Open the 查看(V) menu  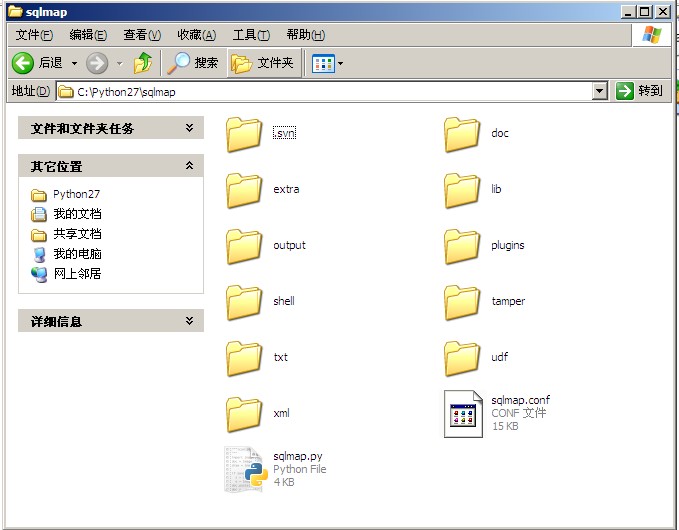(142, 35)
